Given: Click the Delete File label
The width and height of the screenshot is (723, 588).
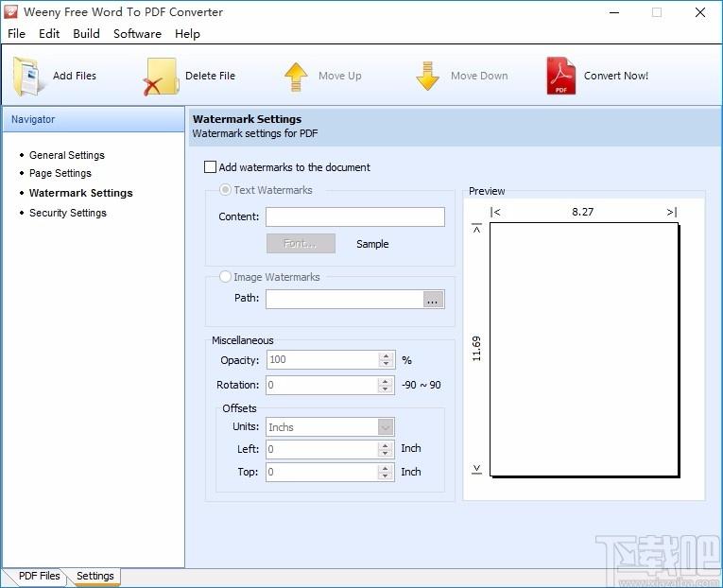Looking at the screenshot, I should point(210,76).
